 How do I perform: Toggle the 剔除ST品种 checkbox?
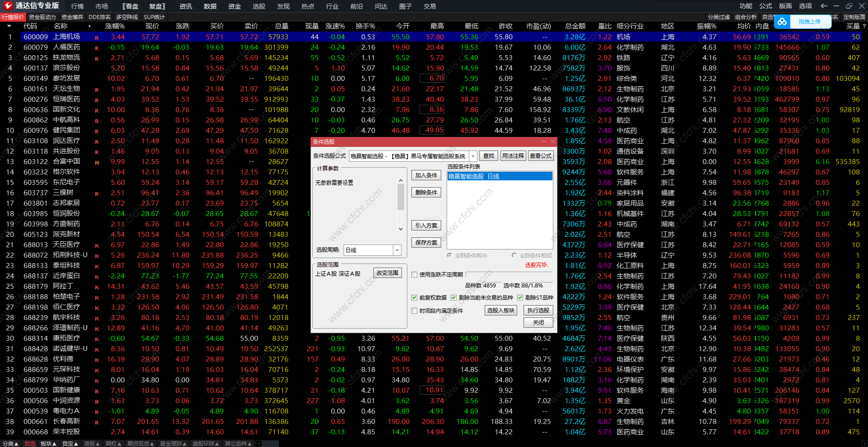520,297
